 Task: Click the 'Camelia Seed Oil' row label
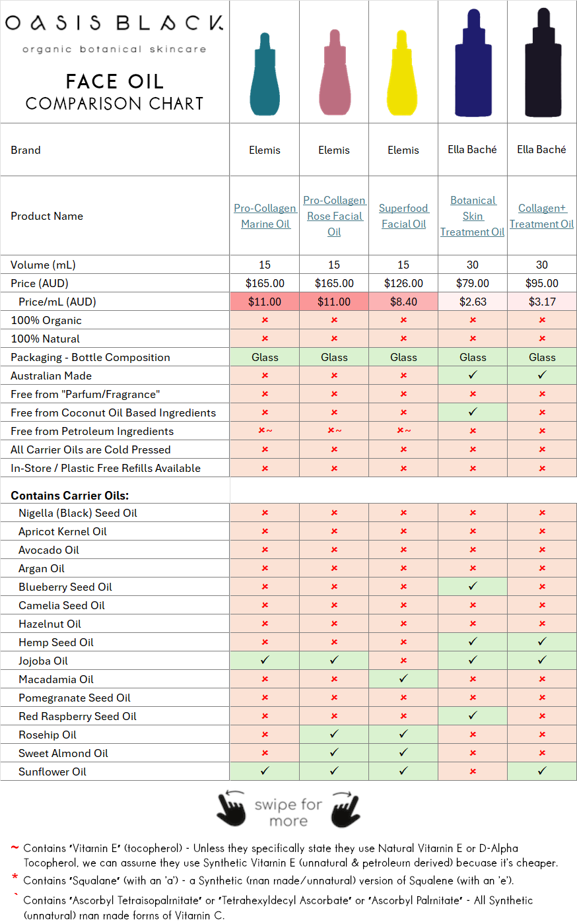61,605
